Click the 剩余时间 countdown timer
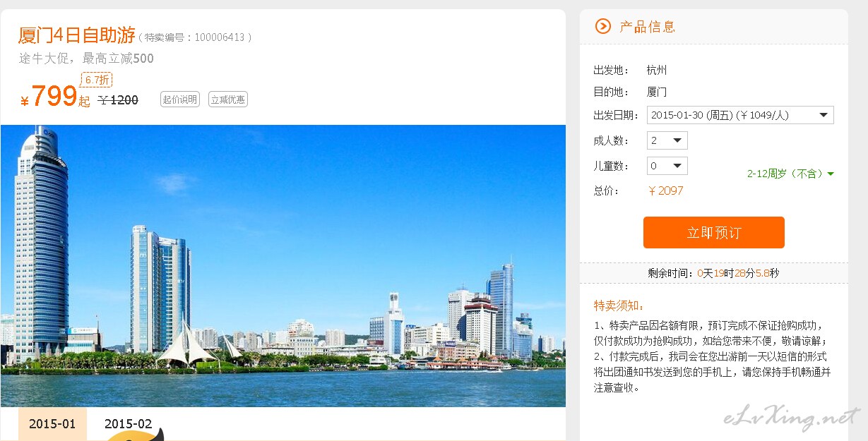Image resolution: width=868 pixels, height=441 pixels. click(x=713, y=273)
